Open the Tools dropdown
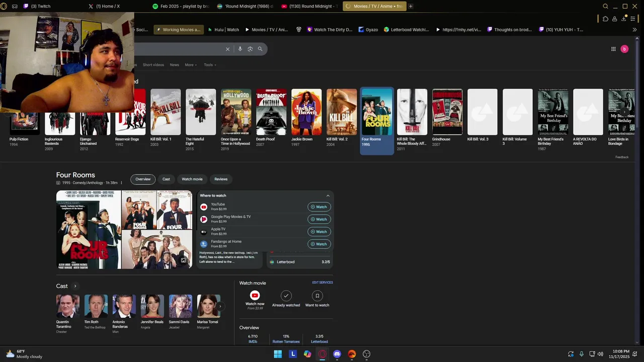The image size is (644, 362). tap(210, 65)
